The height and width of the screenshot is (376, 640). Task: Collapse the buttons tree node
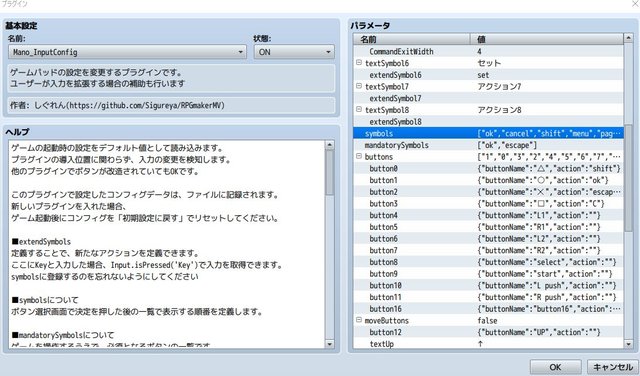pos(359,156)
